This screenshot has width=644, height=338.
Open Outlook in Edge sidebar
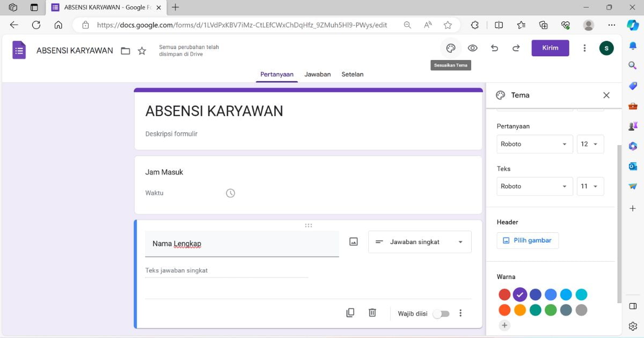tap(633, 166)
